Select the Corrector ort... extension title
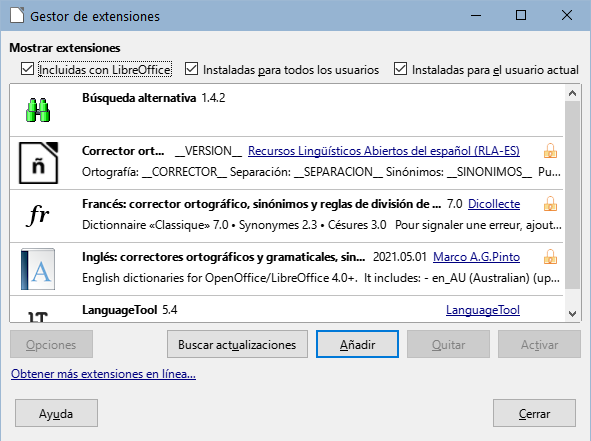The height and width of the screenshot is (441, 591). click(x=123, y=151)
